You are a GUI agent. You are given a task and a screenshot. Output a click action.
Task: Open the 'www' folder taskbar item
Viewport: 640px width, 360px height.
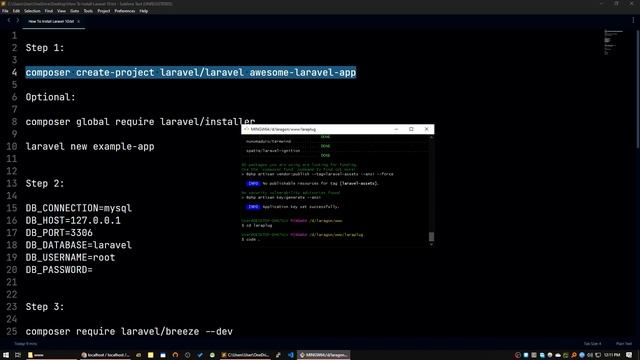tap(51, 355)
